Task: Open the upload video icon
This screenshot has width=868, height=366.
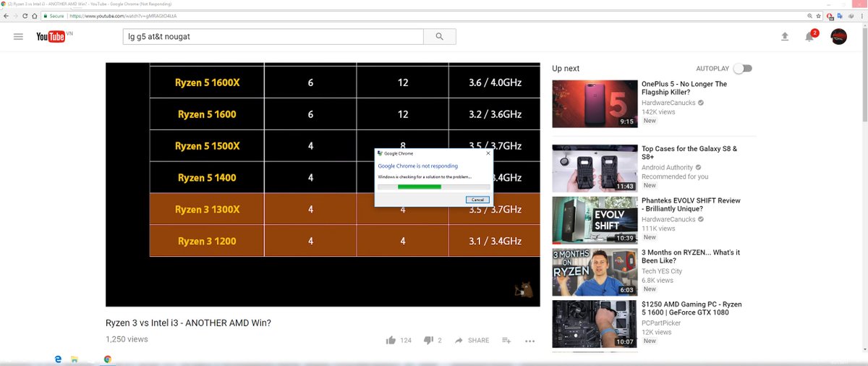Action: 785,36
